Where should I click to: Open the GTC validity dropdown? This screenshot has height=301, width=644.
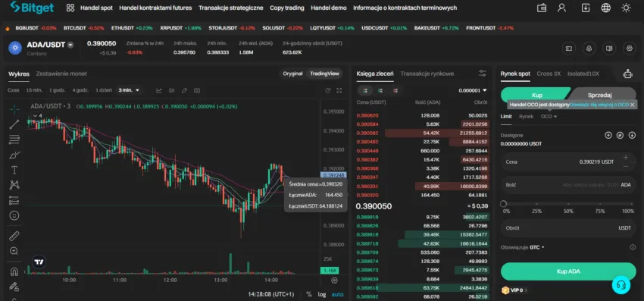(x=537, y=247)
